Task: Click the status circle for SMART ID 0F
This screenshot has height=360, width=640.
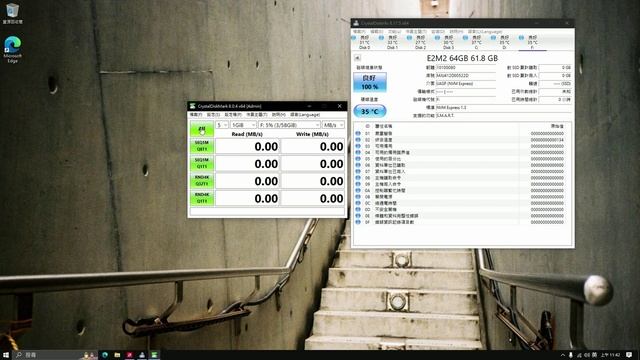Action: point(358,222)
